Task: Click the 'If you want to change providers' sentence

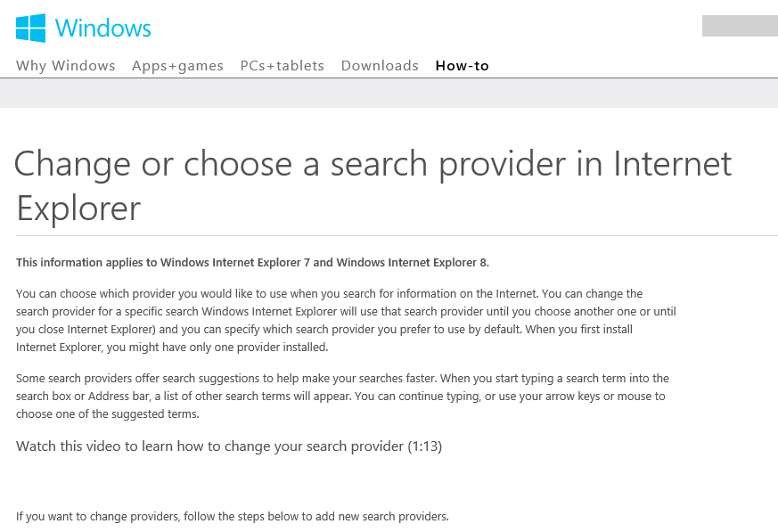Action: tap(233, 517)
